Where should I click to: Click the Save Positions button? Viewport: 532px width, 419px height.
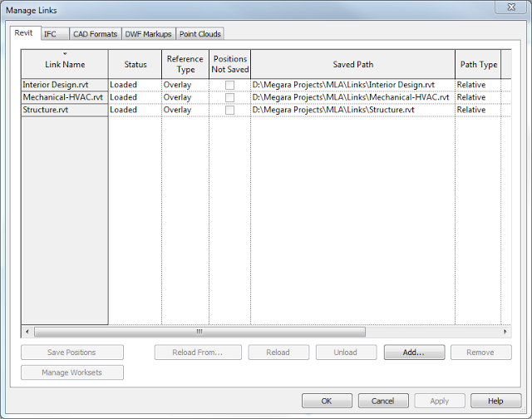point(72,352)
